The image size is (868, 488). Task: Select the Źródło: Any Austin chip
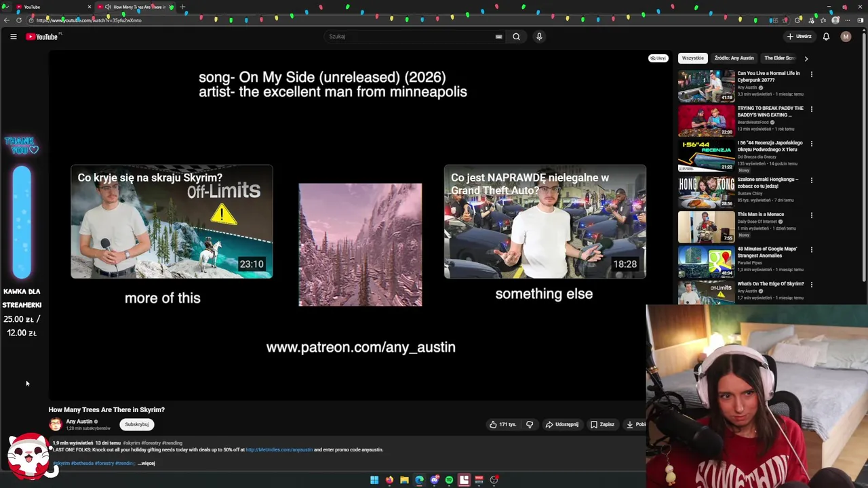(734, 58)
